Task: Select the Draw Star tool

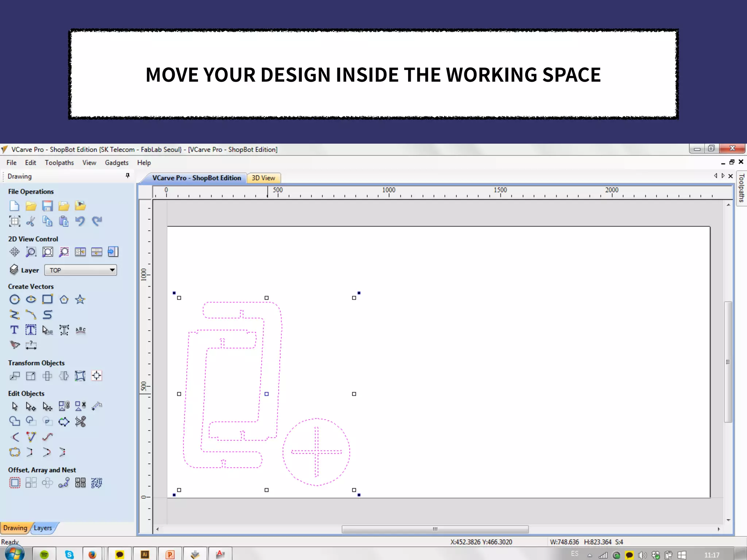Action: [x=80, y=300]
